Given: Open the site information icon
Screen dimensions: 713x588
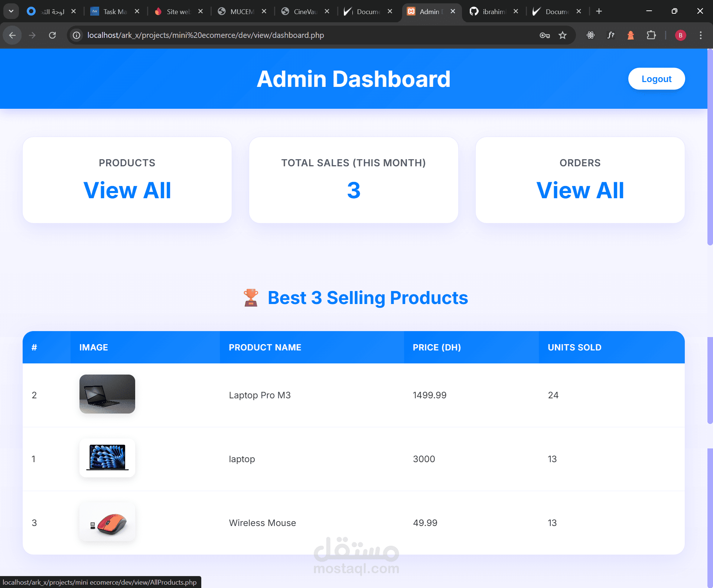Looking at the screenshot, I should pyautogui.click(x=76, y=35).
